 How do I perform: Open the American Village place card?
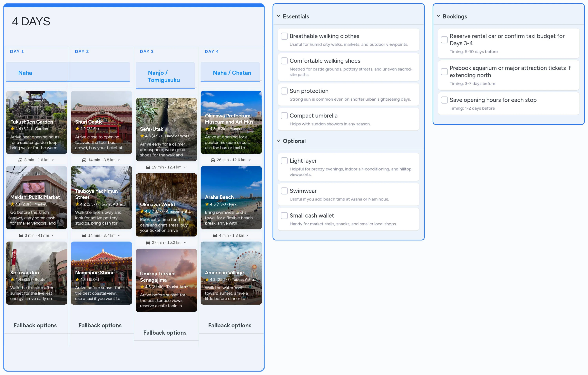point(231,273)
